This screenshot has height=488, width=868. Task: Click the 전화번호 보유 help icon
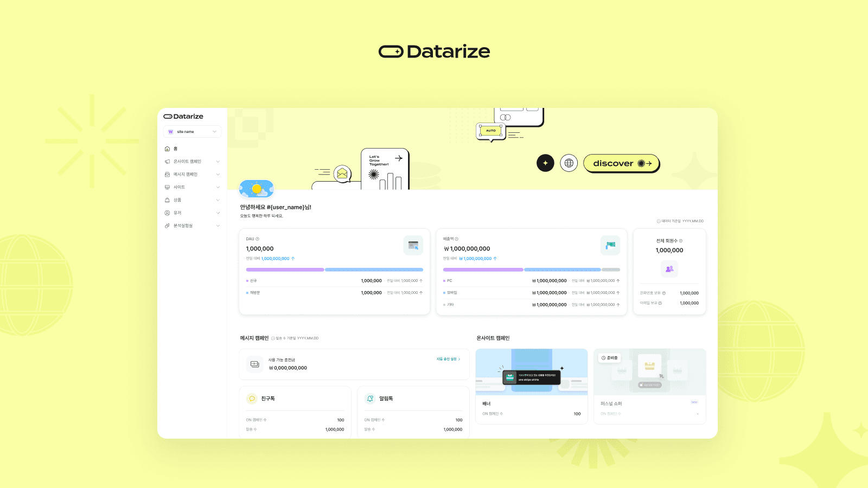(664, 293)
